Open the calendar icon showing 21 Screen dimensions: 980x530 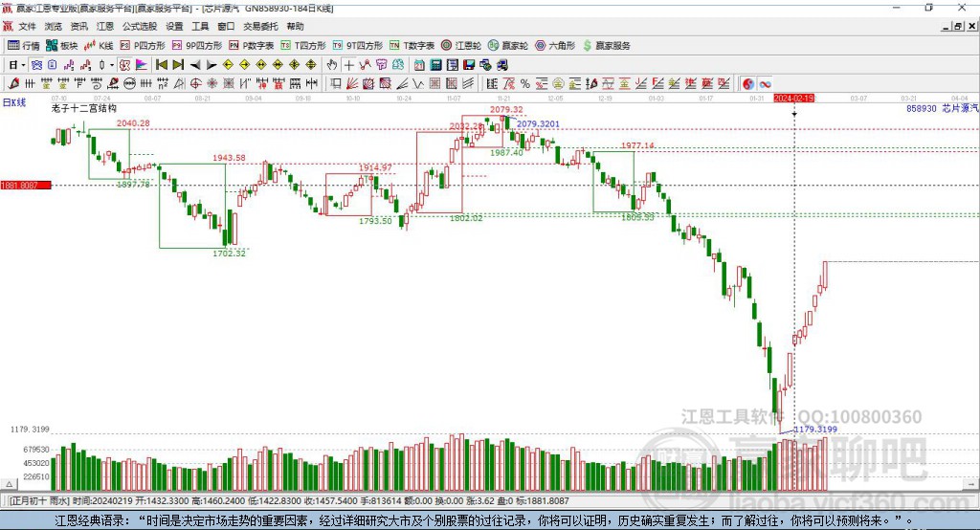coord(419,65)
